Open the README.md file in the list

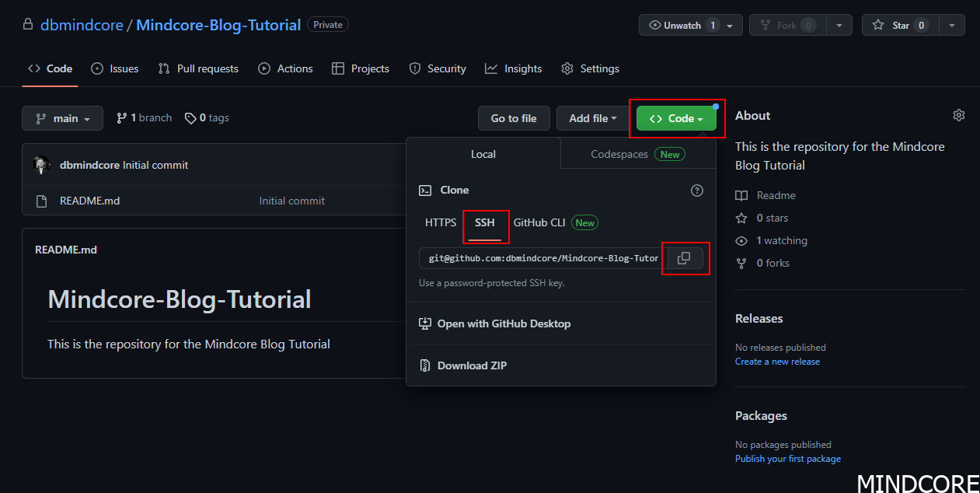click(x=89, y=201)
